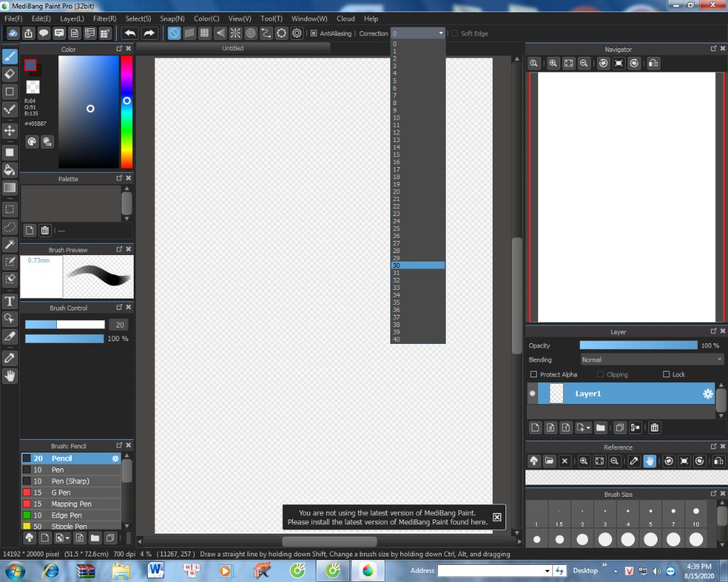The width and height of the screenshot is (728, 582).
Task: Open the Cloud menu
Action: [346, 18]
